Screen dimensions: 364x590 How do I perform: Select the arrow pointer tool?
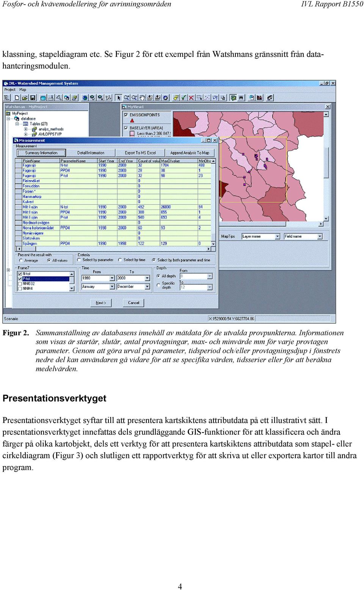pos(119,98)
